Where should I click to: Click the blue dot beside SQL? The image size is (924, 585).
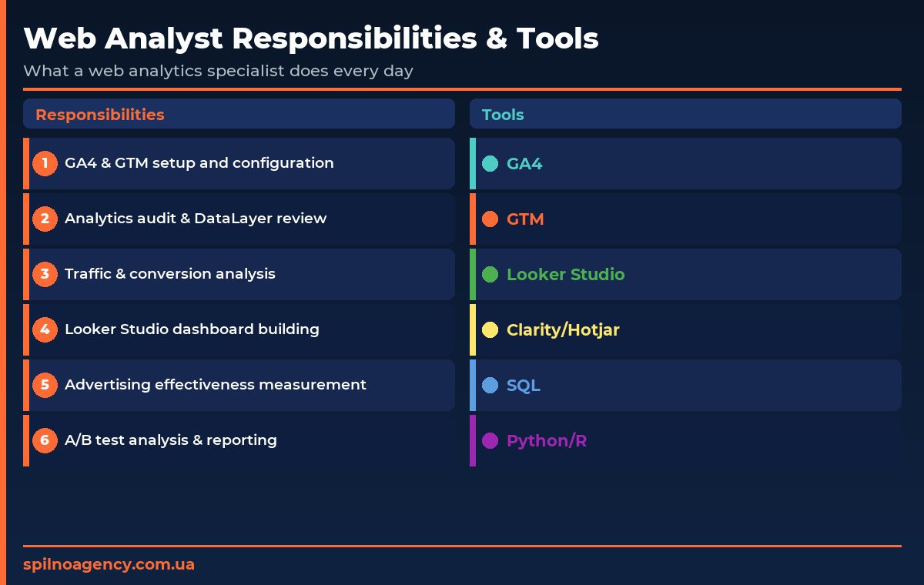tap(490, 385)
